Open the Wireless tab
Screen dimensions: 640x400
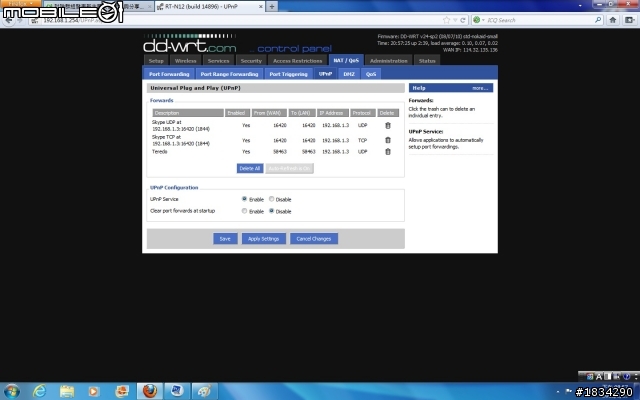coord(185,60)
